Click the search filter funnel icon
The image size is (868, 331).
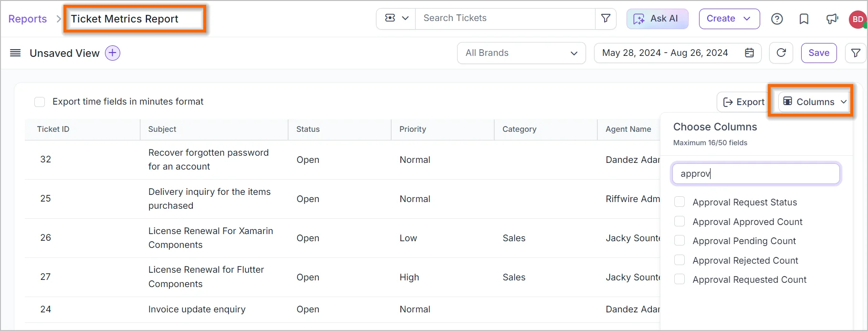[x=606, y=18]
